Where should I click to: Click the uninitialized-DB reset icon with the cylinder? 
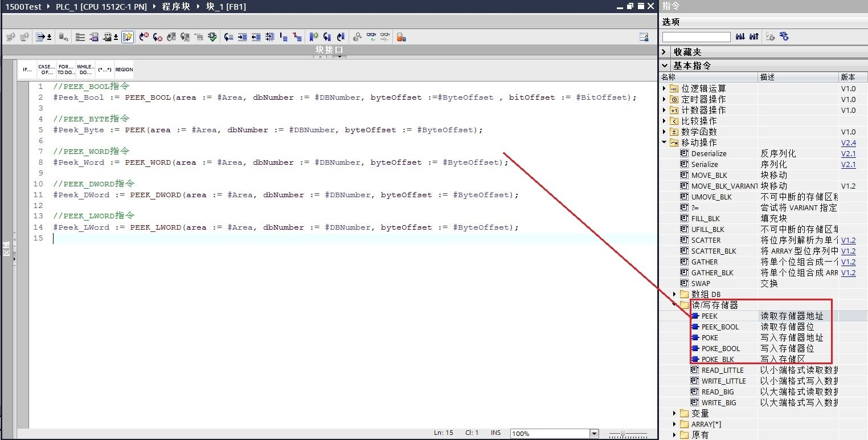[x=63, y=37]
